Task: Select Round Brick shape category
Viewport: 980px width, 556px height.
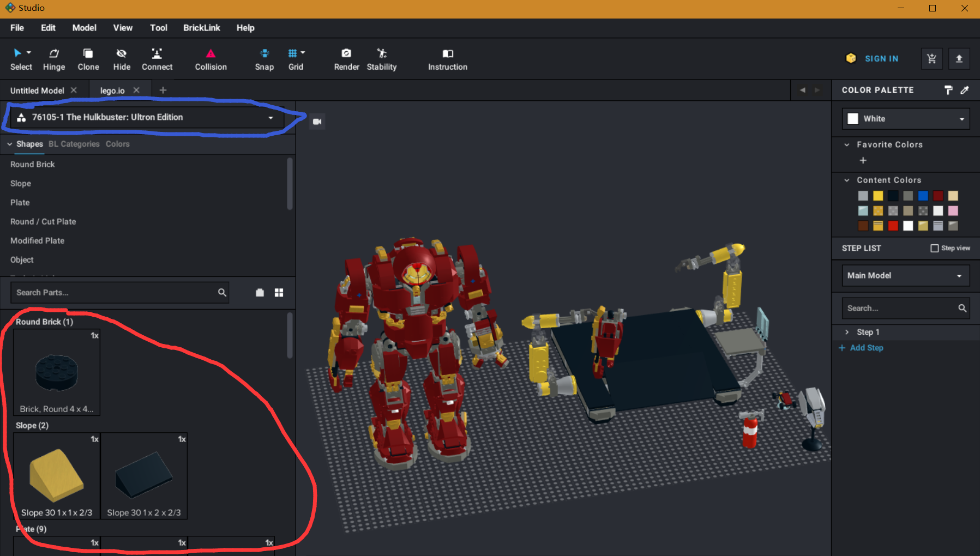Action: [x=33, y=164]
